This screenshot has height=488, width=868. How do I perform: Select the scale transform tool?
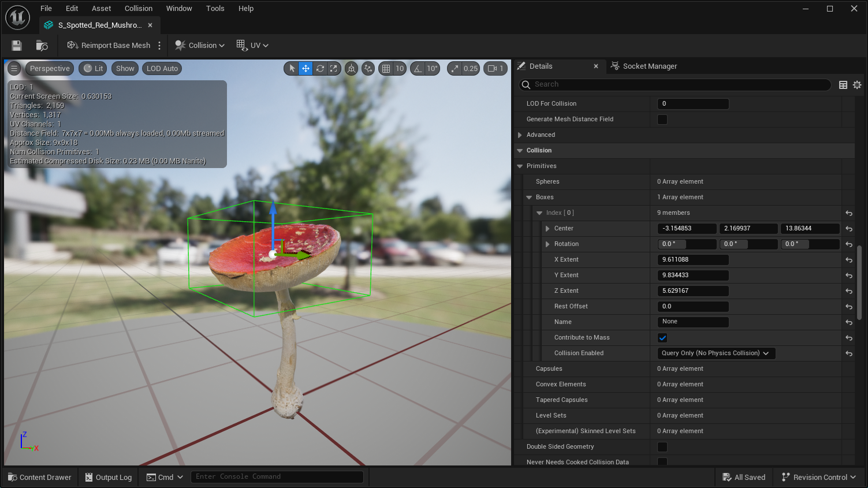pos(334,68)
